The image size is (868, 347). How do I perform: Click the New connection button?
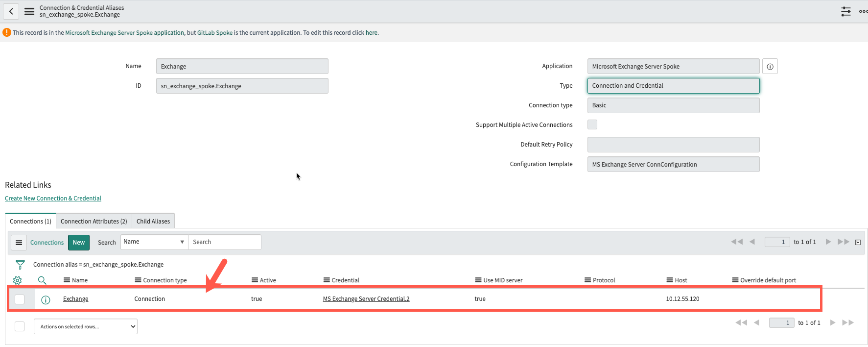click(79, 243)
